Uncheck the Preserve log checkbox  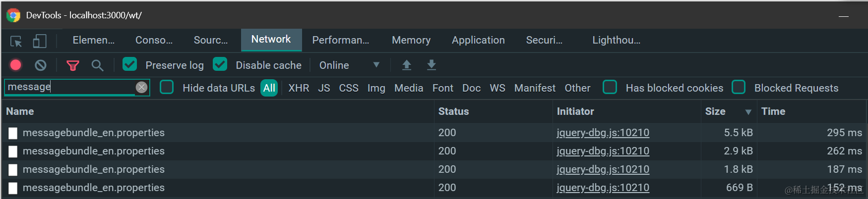tap(130, 64)
